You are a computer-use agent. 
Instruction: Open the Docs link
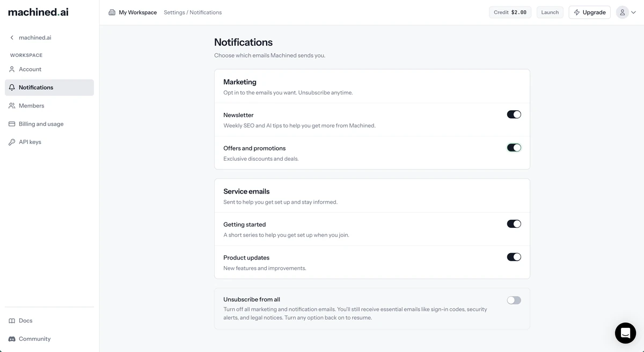(49, 321)
